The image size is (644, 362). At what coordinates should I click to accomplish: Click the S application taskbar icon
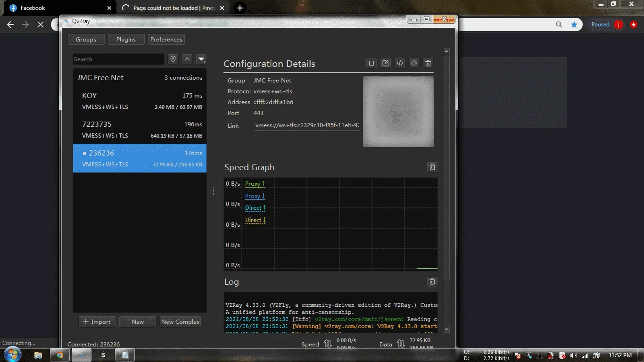pyautogui.click(x=103, y=355)
